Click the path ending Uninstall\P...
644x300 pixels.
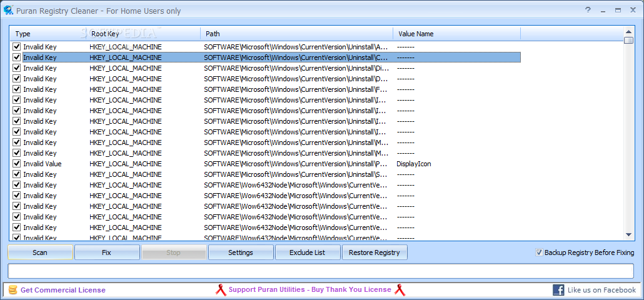[x=295, y=164]
